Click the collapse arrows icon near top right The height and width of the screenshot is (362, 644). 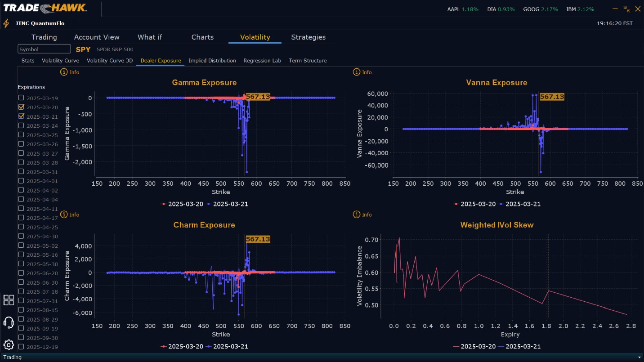(x=627, y=9)
